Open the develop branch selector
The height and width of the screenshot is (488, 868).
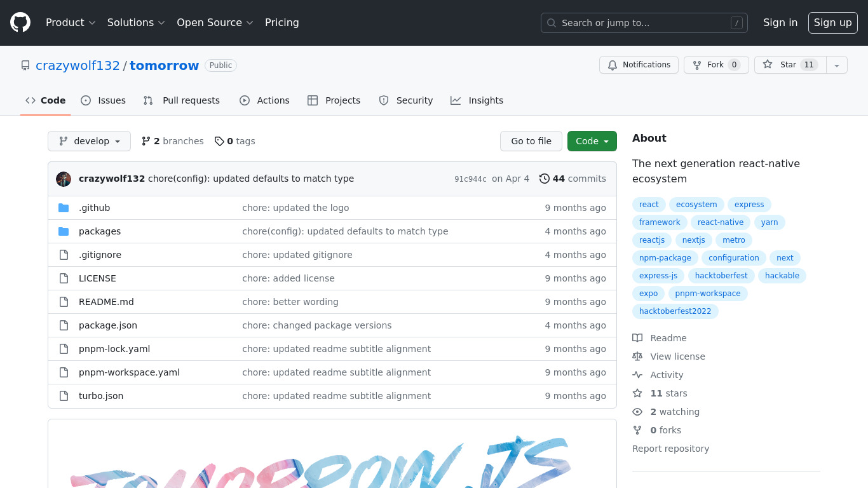pos(89,141)
